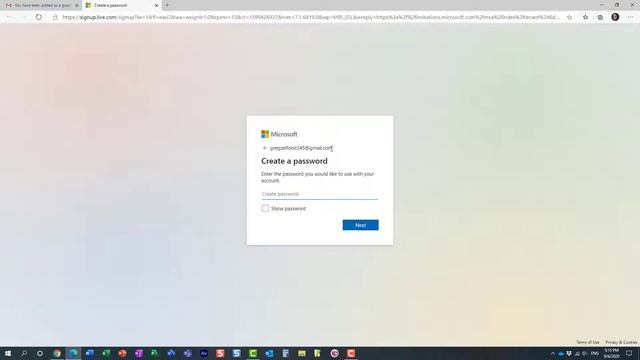Image resolution: width=640 pixels, height=360 pixels.
Task: Open the Privacy & Cookies link
Action: (621, 342)
